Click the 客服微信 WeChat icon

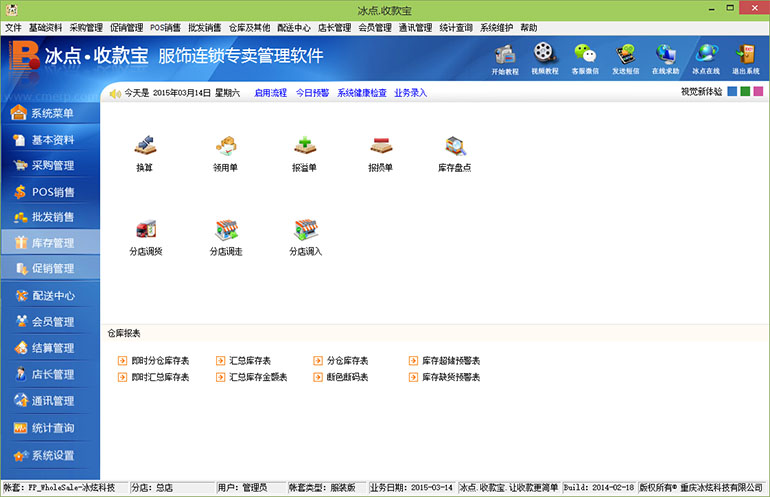(x=585, y=59)
